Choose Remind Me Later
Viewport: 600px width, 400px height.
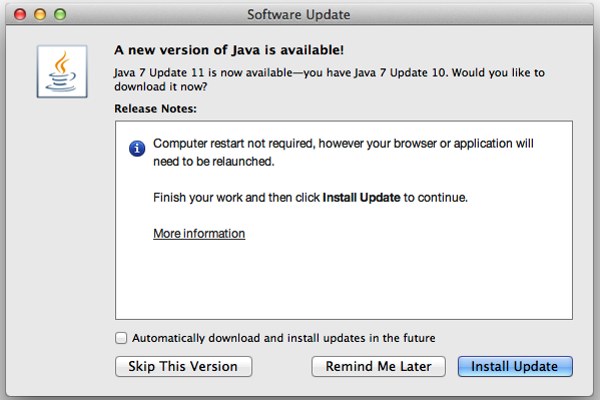click(x=378, y=366)
